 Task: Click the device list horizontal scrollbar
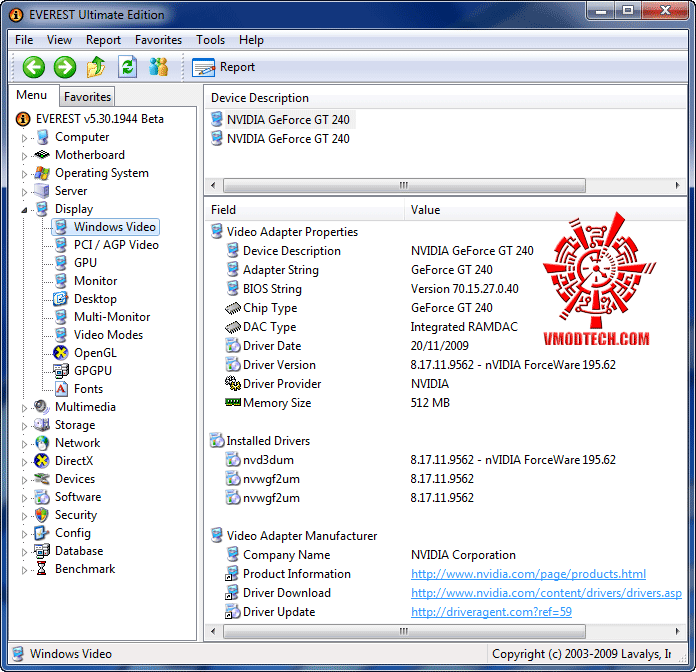[x=404, y=185]
